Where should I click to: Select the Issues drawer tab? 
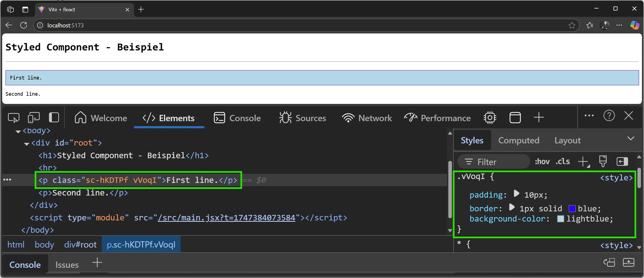click(x=67, y=265)
